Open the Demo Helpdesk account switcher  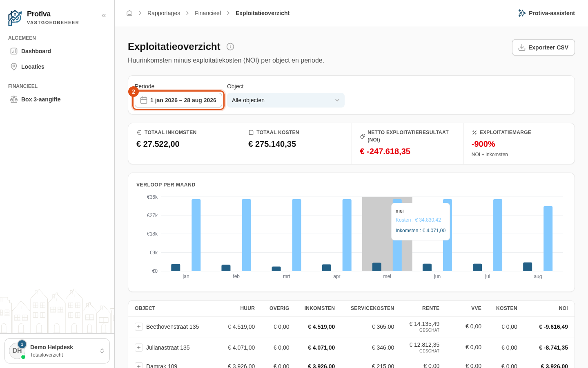pos(57,351)
